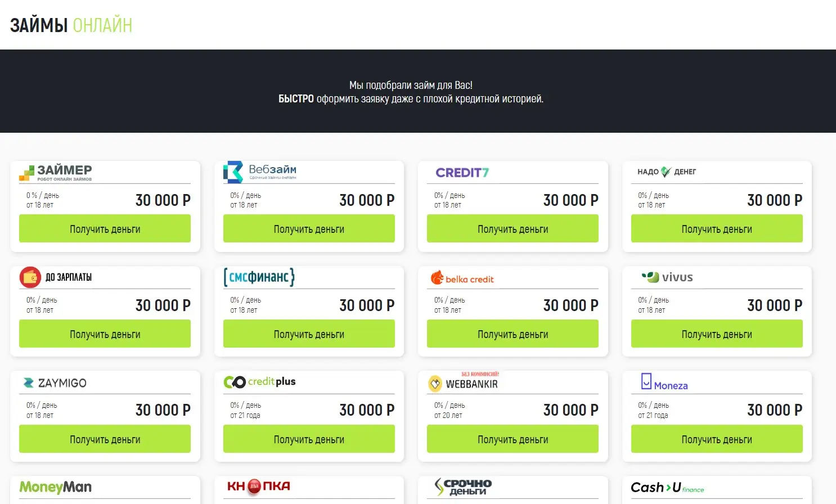Viewport: 836px width, 504px height.
Task: Click Получить деньги for CREDIT7
Action: point(513,229)
